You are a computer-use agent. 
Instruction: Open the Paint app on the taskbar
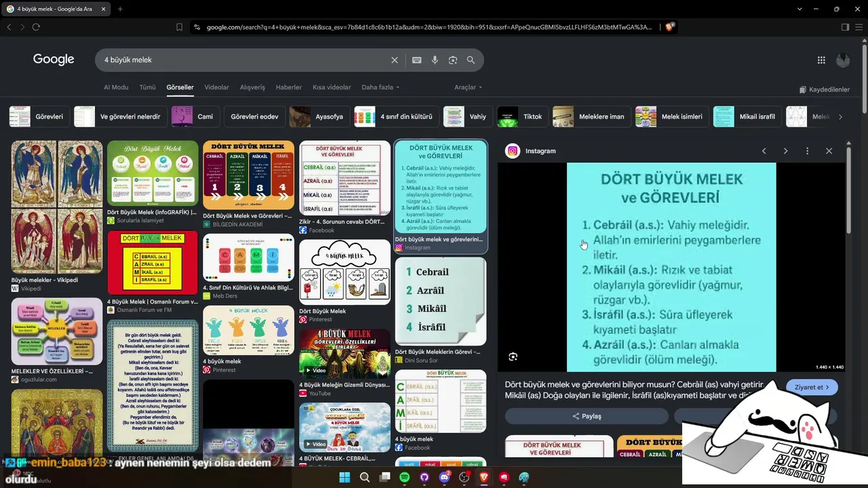click(x=524, y=477)
